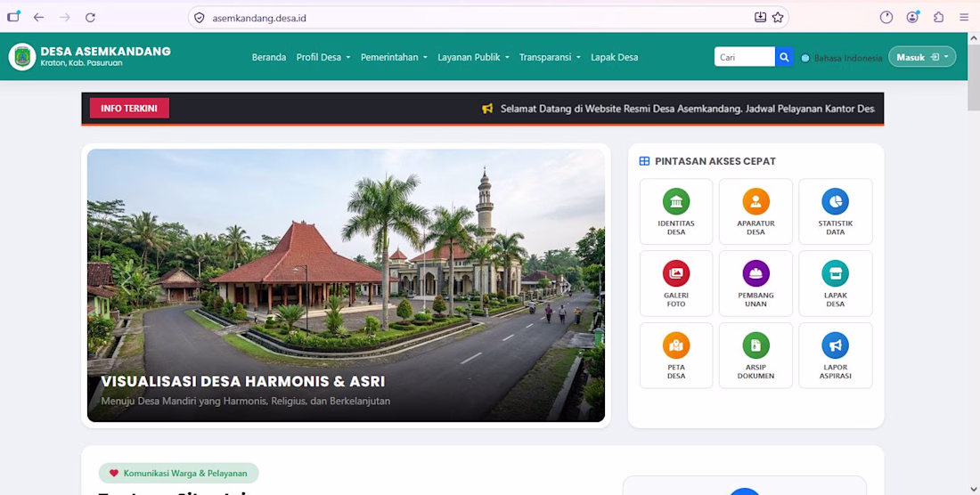
Task: Click the install/save page icon in address bar
Action: [x=760, y=18]
